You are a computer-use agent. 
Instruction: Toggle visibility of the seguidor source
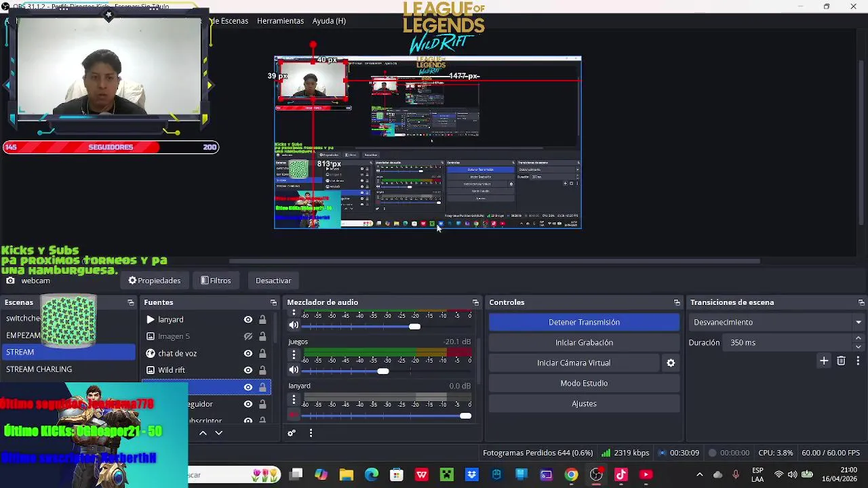248,404
